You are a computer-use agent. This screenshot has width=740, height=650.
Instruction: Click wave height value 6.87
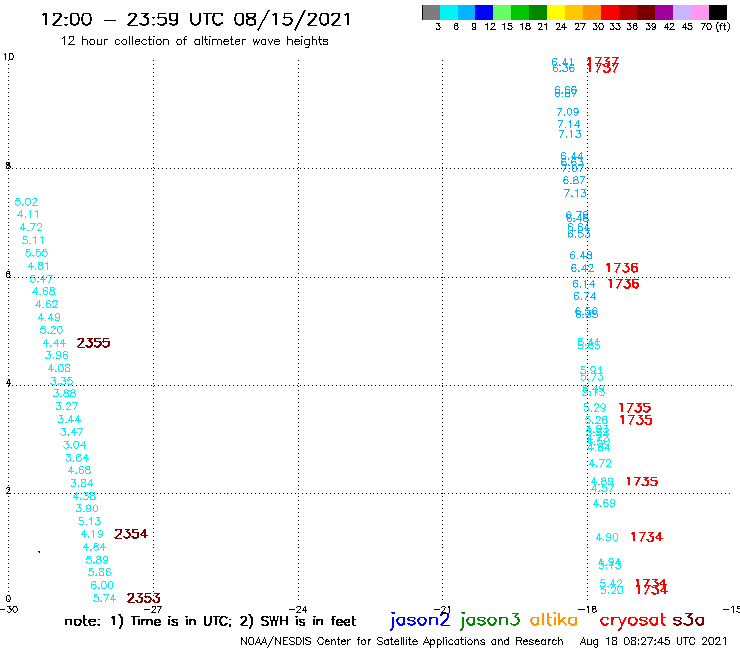(x=574, y=181)
